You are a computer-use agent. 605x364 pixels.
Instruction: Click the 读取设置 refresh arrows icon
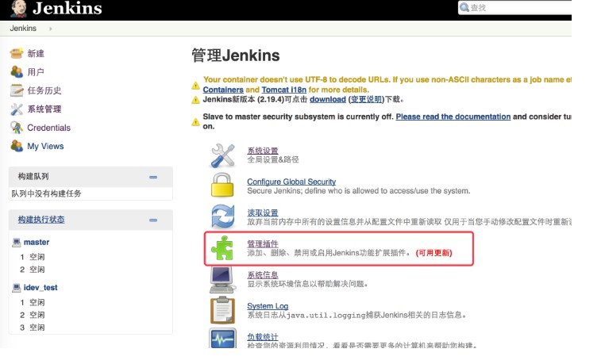(222, 216)
